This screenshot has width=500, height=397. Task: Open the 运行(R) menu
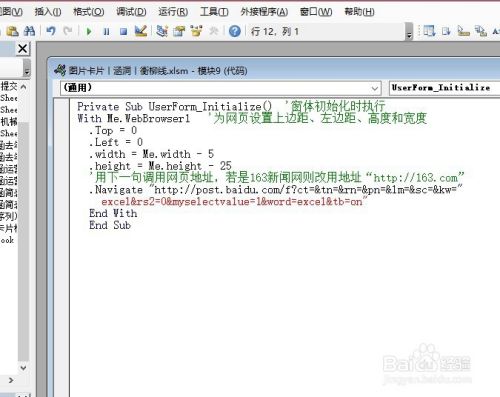(x=173, y=12)
